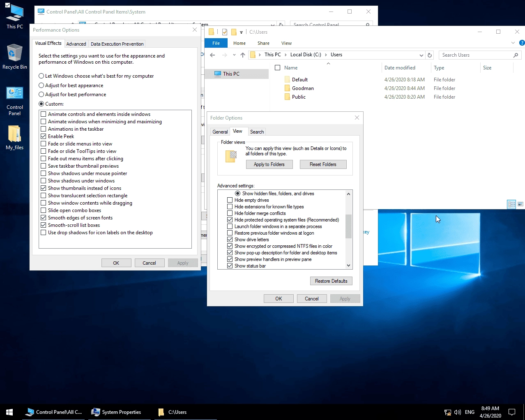Screen dimensions: 525x420
Task: Click the volume speaker tray icon
Action: tap(458, 412)
